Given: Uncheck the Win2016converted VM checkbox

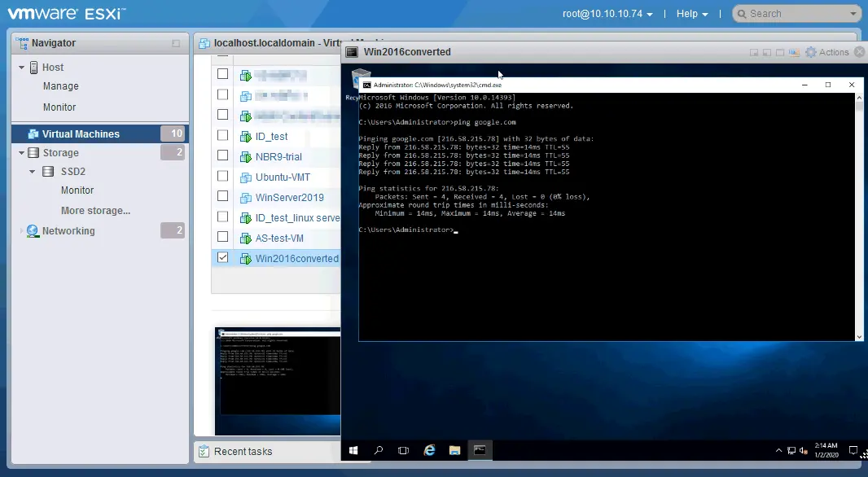Looking at the screenshot, I should pyautogui.click(x=222, y=258).
